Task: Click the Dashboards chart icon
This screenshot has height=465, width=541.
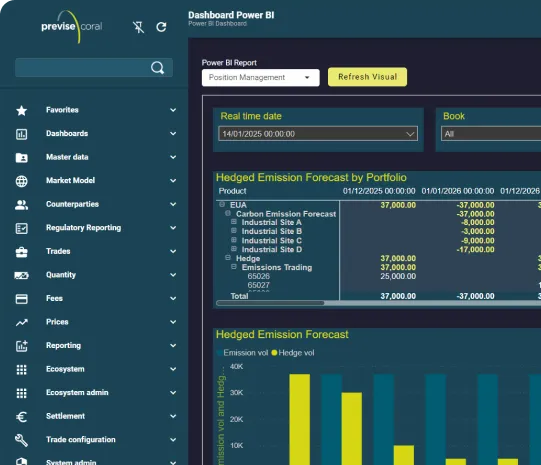Action: point(21,134)
